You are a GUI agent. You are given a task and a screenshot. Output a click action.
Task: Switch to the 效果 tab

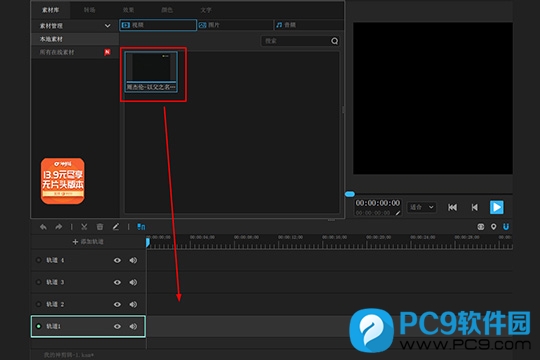coord(128,10)
